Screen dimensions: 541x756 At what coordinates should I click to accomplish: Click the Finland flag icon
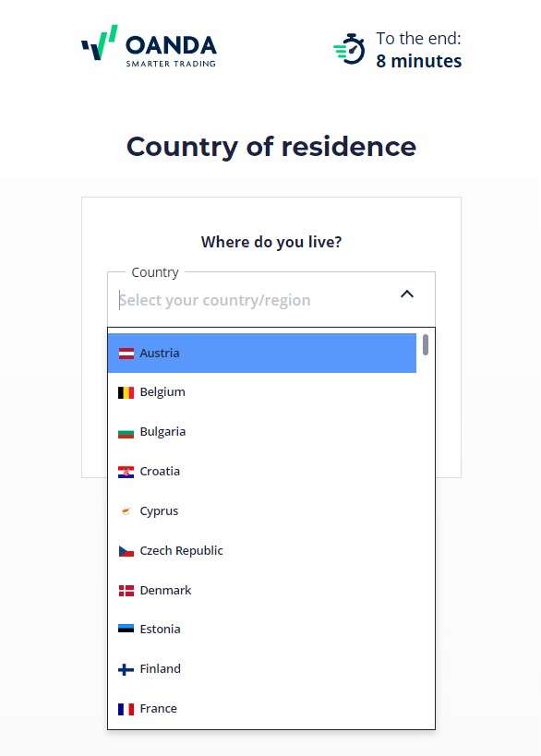(126, 670)
